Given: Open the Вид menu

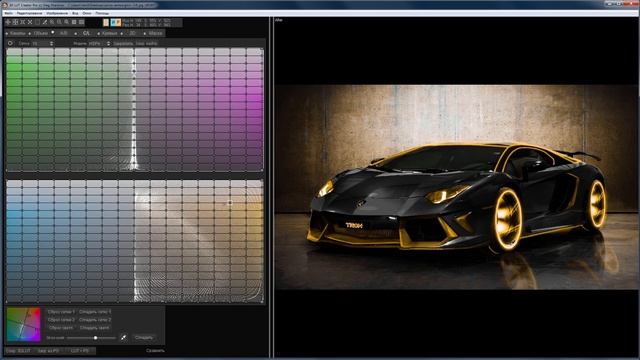Looking at the screenshot, I should 75,13.
